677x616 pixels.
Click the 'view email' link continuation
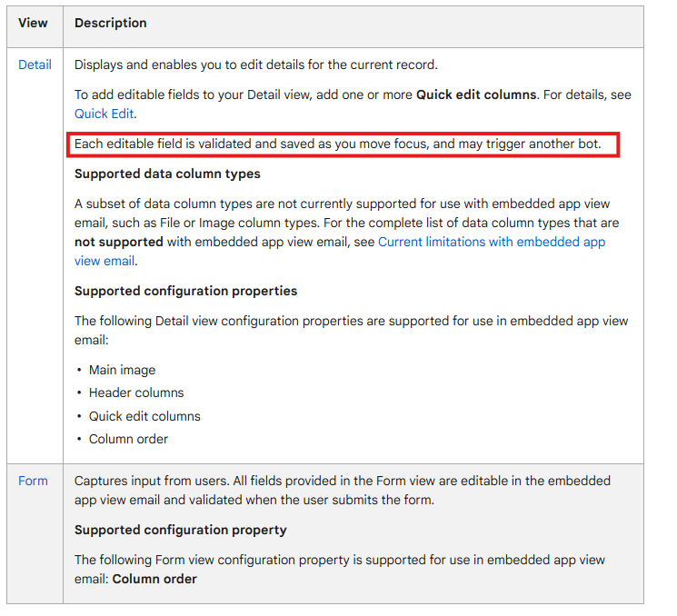(x=105, y=261)
